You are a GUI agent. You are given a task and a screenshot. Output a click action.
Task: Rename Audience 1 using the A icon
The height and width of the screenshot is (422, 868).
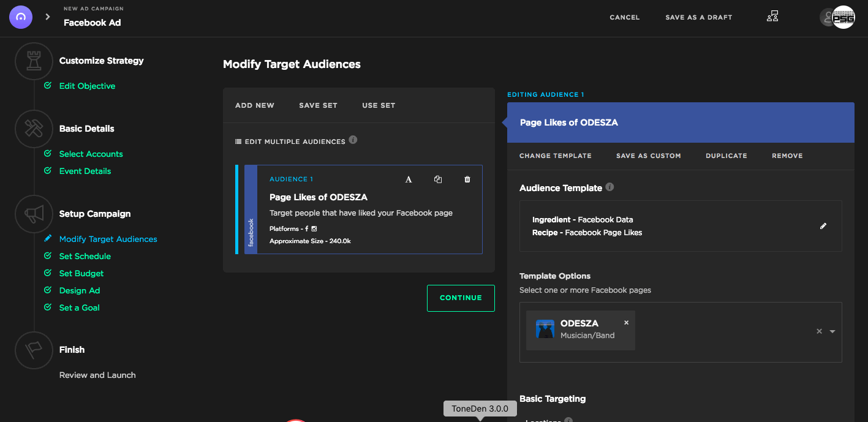click(409, 179)
